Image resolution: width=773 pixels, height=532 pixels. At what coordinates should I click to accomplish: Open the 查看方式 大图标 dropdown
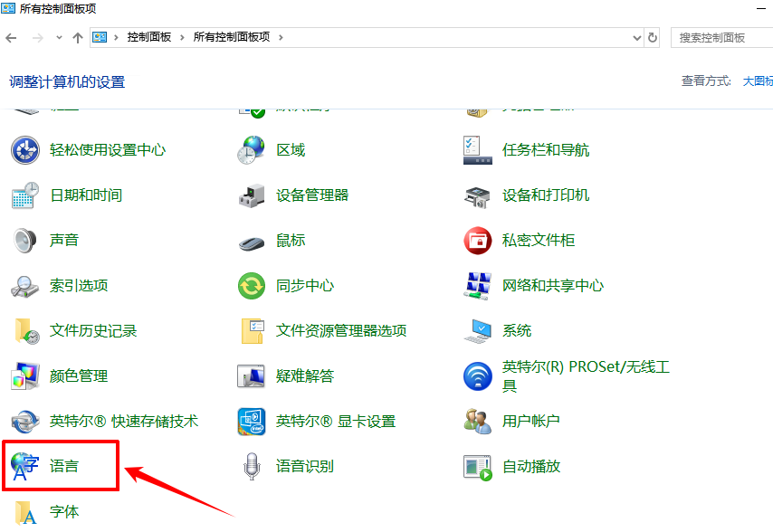[758, 81]
